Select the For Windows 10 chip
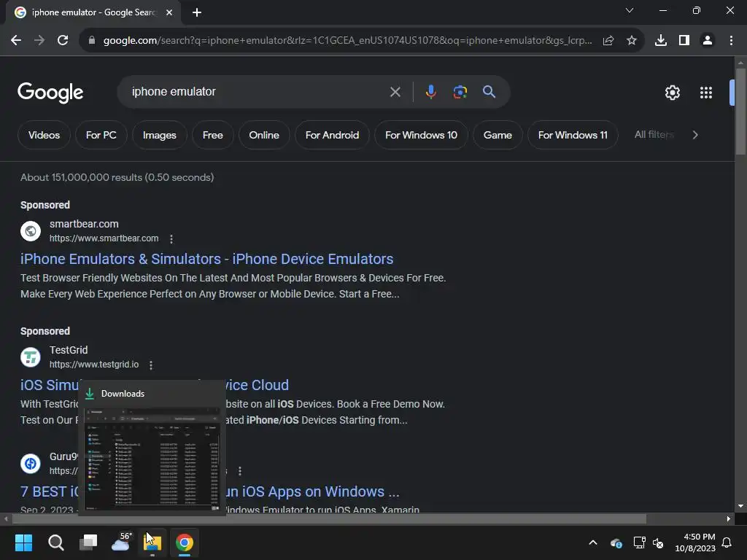747x560 pixels. (x=421, y=135)
